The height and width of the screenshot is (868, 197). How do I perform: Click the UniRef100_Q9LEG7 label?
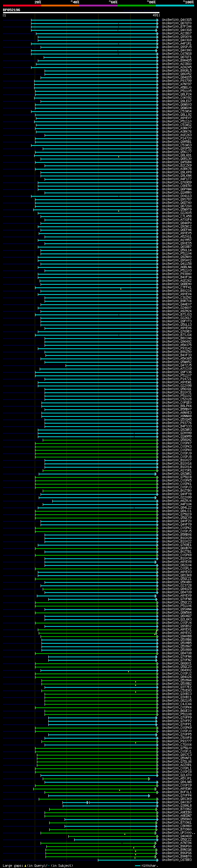(177, 101)
